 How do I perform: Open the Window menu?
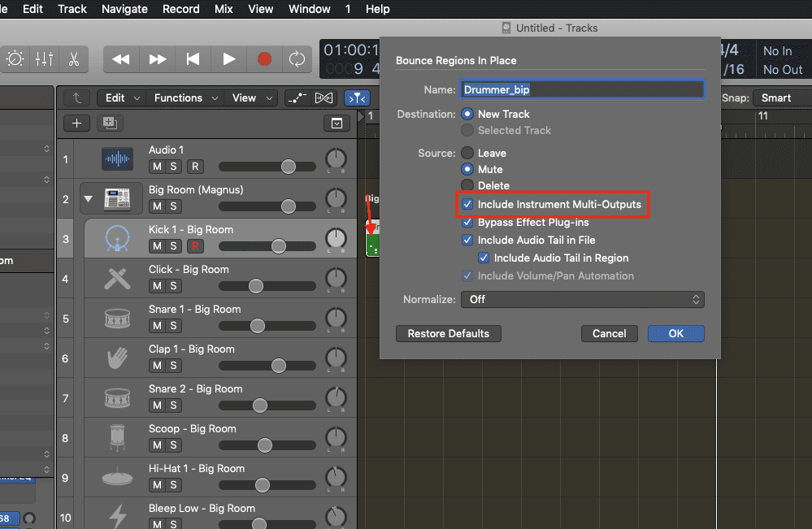point(309,9)
